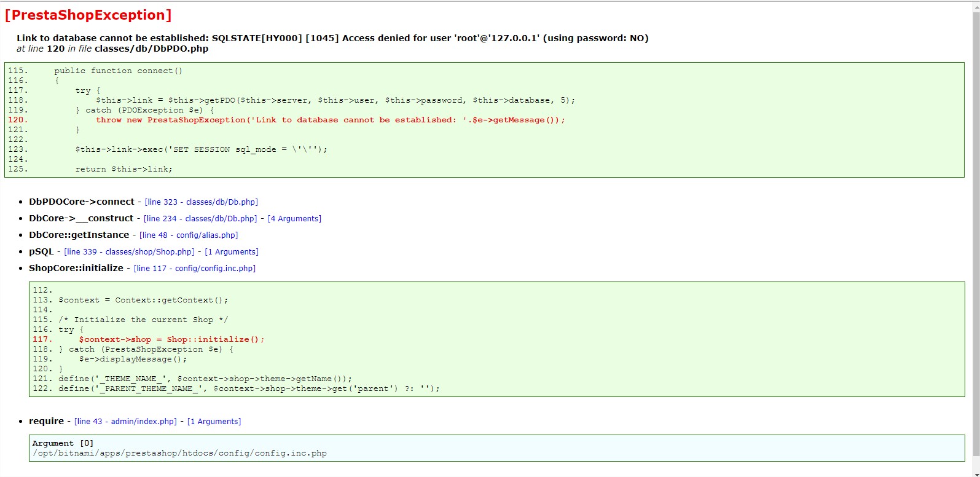Click the 'return $this->link;' code line
980x477 pixels.
pyautogui.click(x=124, y=169)
